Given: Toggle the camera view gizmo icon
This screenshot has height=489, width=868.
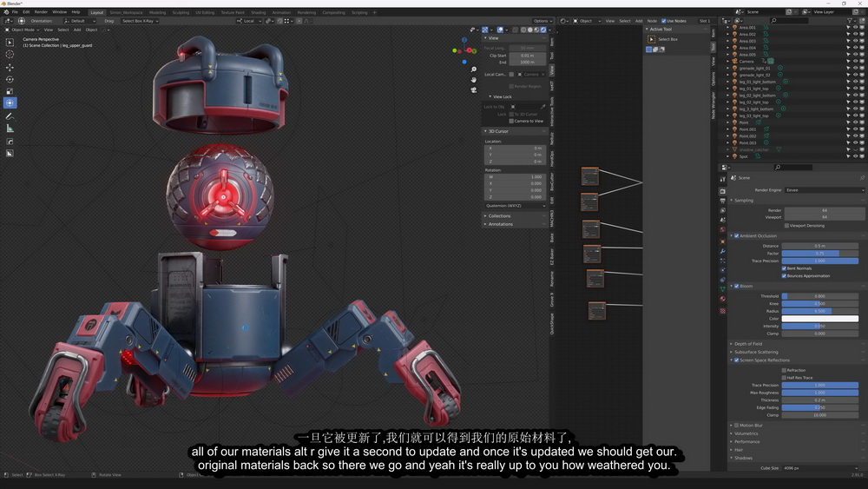Looking at the screenshot, I should point(473,89).
